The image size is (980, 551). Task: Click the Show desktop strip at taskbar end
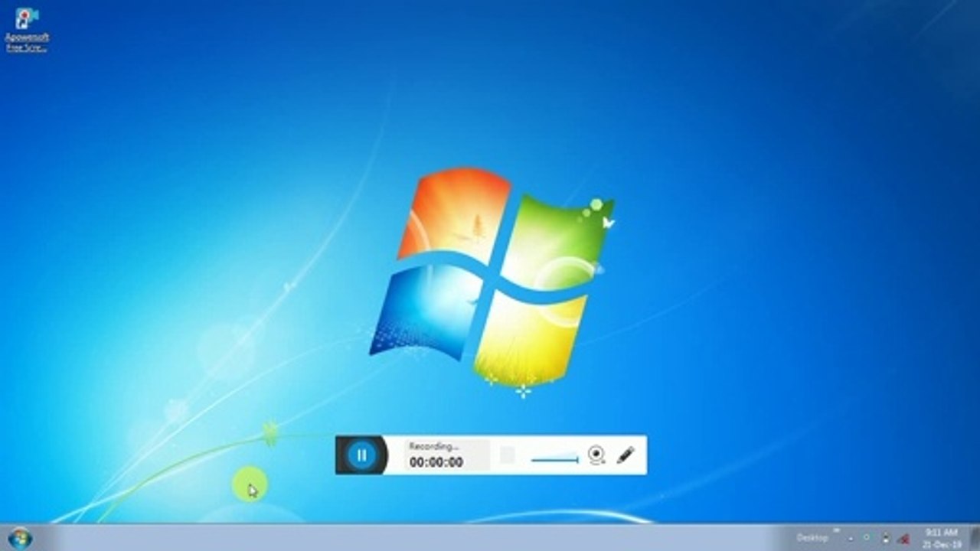click(x=975, y=538)
